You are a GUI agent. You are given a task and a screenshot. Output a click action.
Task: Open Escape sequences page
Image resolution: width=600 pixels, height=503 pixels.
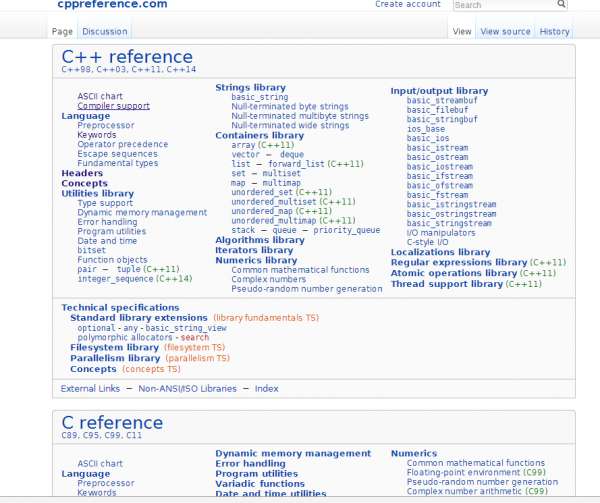pos(117,154)
